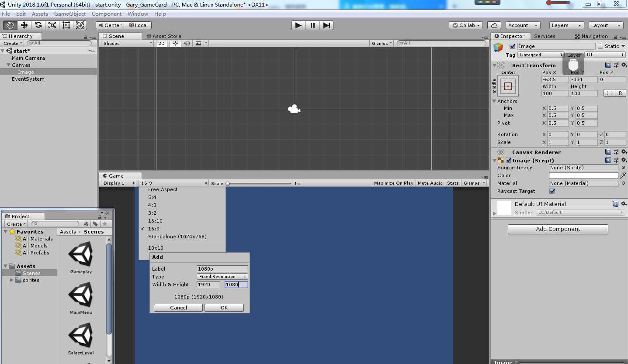Toggle Maximize On Play
The height and width of the screenshot is (364, 628).
click(393, 183)
